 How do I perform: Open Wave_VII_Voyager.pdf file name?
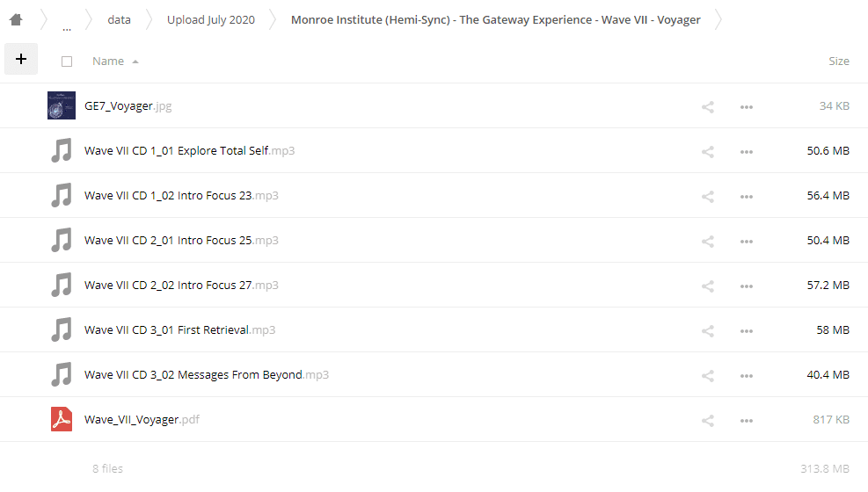click(142, 420)
